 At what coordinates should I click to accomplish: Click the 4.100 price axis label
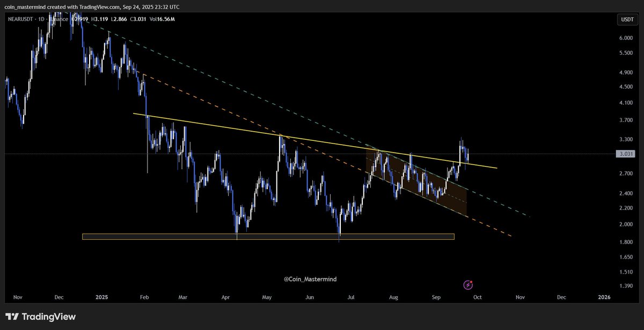click(626, 103)
